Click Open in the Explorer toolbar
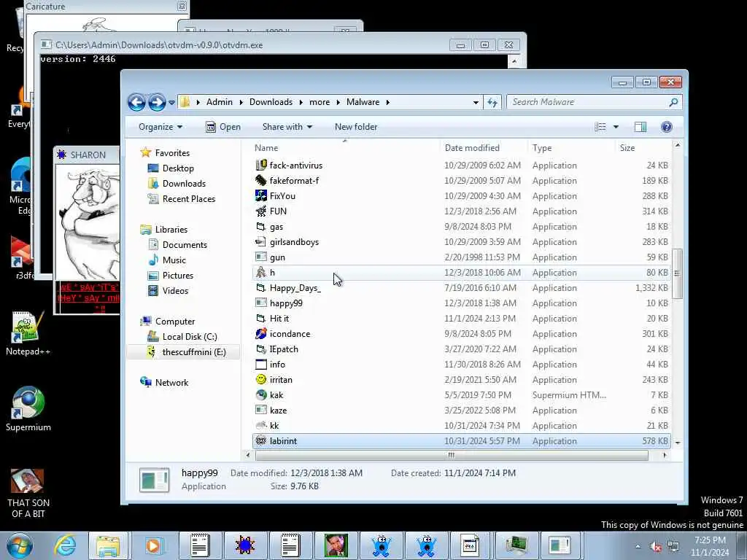The height and width of the screenshot is (560, 747). click(223, 127)
